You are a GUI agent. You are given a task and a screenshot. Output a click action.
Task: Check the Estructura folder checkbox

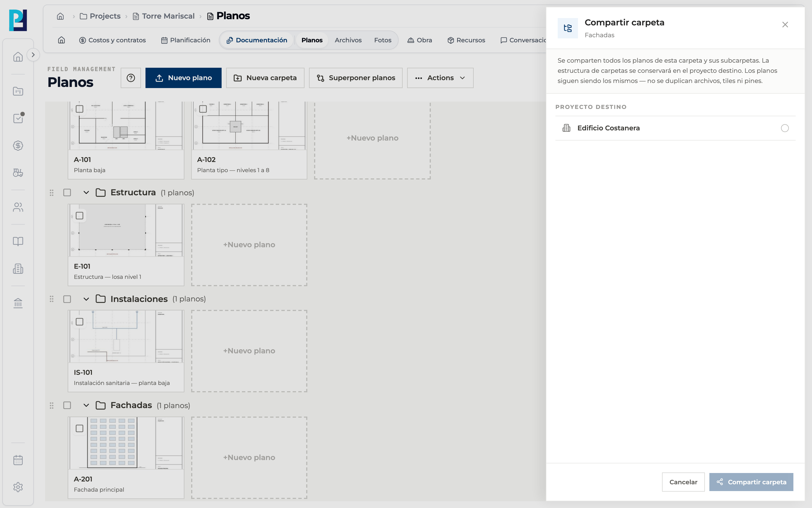coord(67,192)
